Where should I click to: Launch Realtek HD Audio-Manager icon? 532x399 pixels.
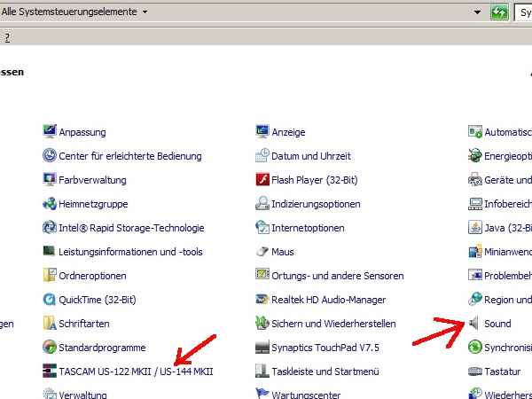coord(262,300)
